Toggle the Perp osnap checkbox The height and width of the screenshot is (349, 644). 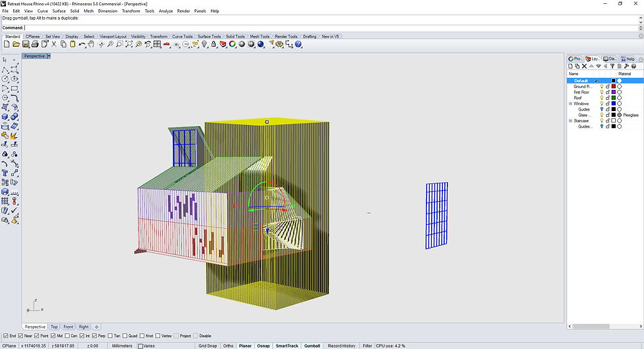pos(95,336)
